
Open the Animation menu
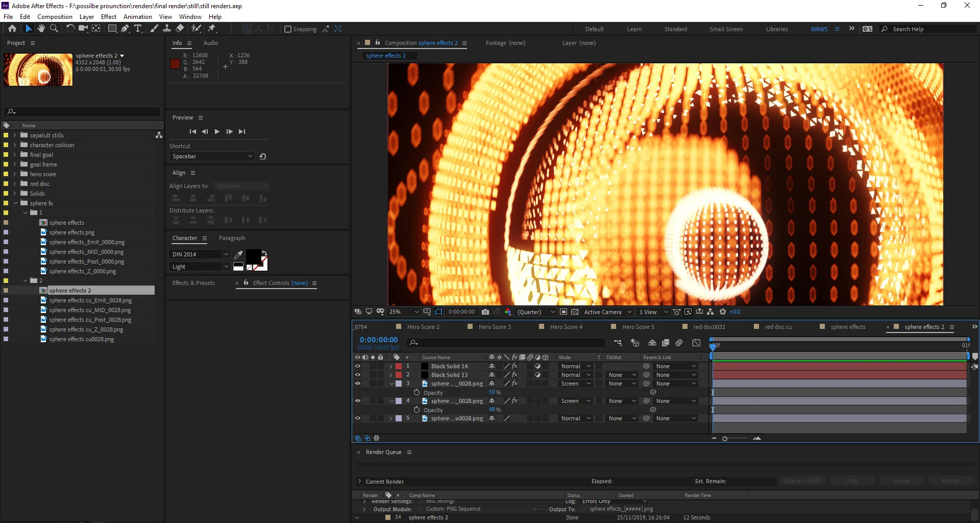(138, 16)
